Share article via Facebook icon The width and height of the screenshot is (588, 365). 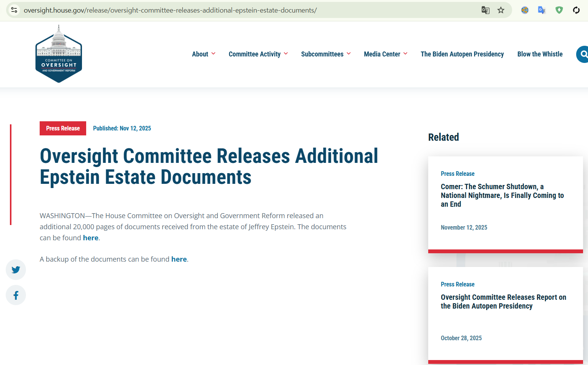pos(16,295)
